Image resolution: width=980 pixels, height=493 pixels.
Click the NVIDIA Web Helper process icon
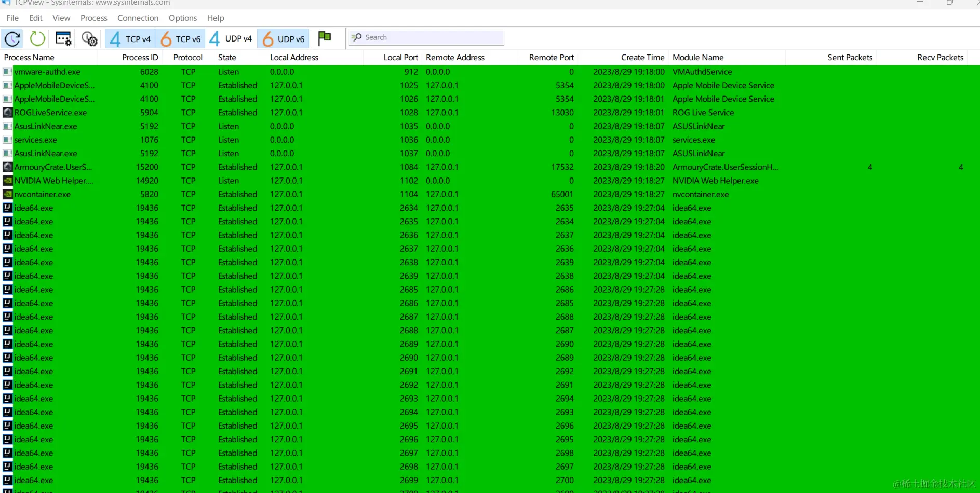click(7, 181)
